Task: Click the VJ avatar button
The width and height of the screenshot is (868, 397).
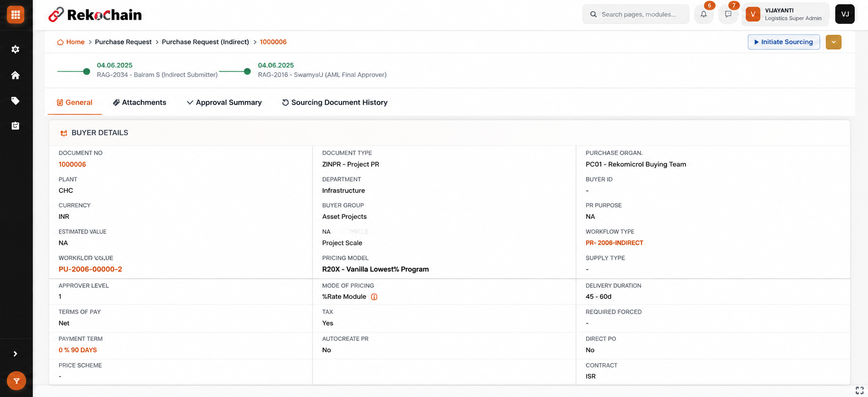Action: [845, 14]
